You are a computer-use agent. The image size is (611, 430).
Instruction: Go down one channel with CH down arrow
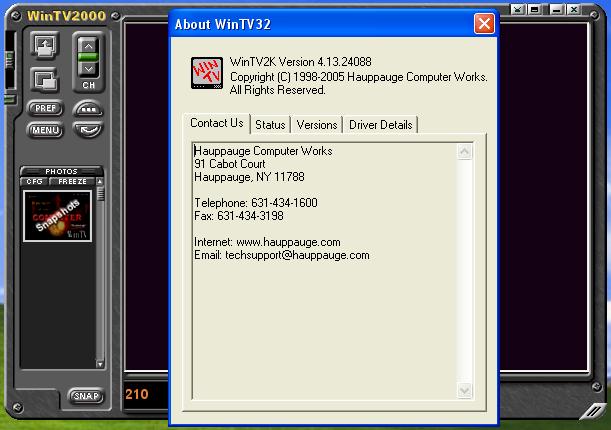[88, 69]
